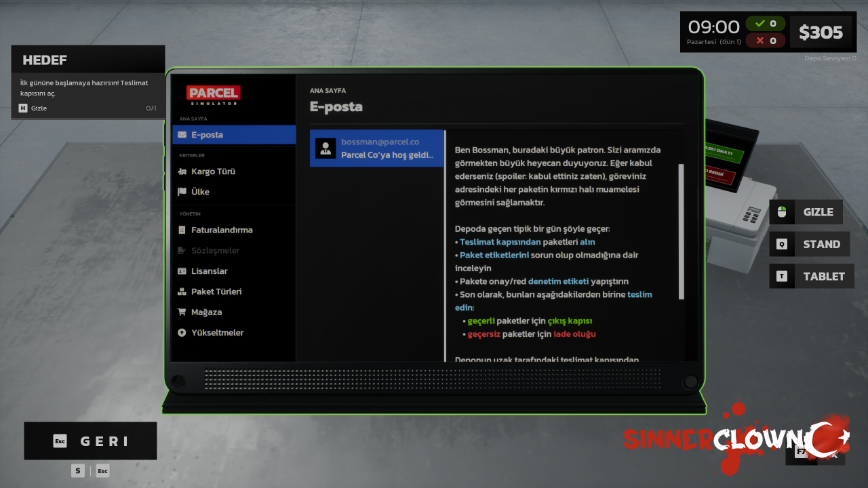Click the Parcel Simulator logo
This screenshot has height=488, width=868.
pyautogui.click(x=214, y=95)
